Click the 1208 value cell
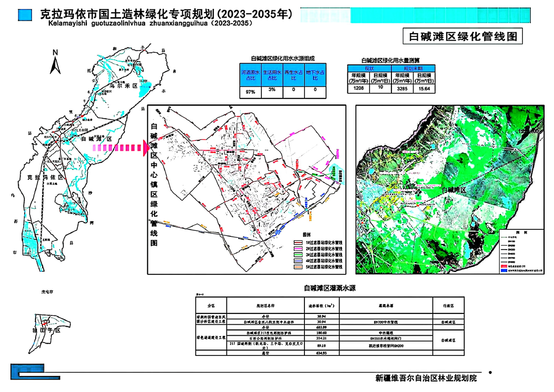This screenshot has width=554, height=392. [x=358, y=88]
